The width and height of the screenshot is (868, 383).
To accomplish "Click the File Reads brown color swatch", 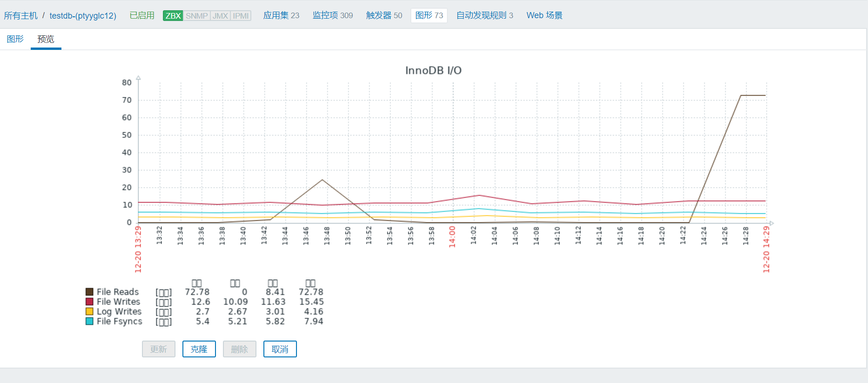I will (89, 292).
